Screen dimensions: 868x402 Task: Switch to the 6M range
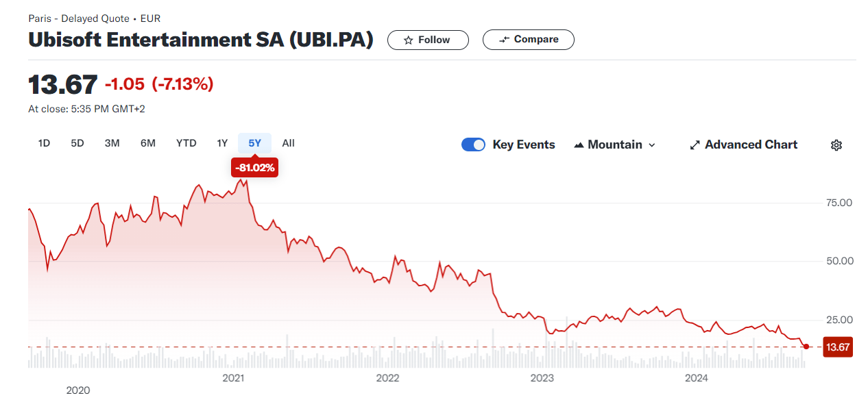(148, 143)
